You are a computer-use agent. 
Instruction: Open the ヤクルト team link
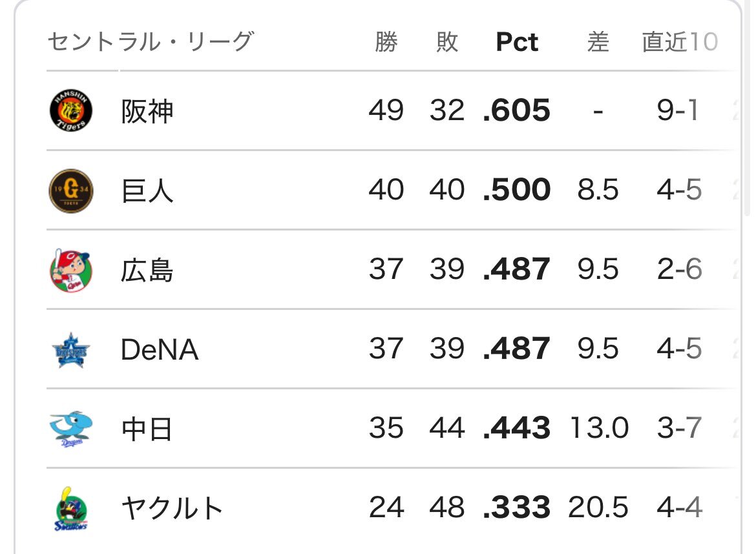172,508
